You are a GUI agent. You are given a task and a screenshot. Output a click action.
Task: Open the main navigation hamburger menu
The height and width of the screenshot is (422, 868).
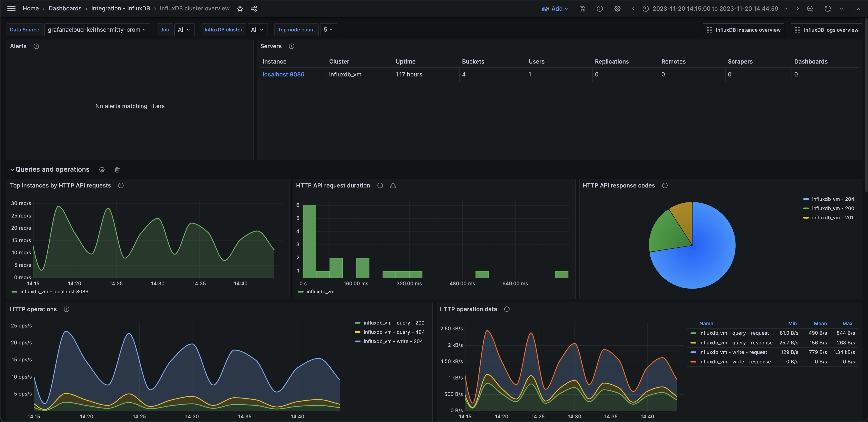(x=11, y=8)
